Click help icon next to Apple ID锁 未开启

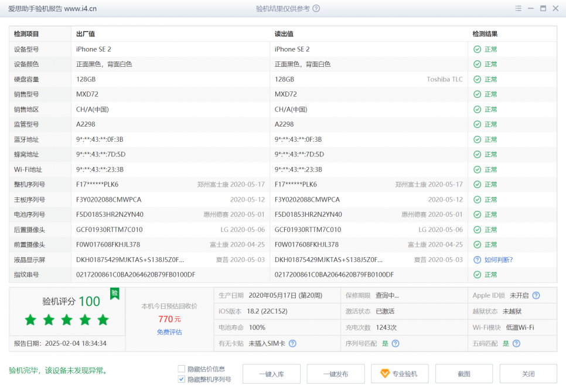point(536,295)
